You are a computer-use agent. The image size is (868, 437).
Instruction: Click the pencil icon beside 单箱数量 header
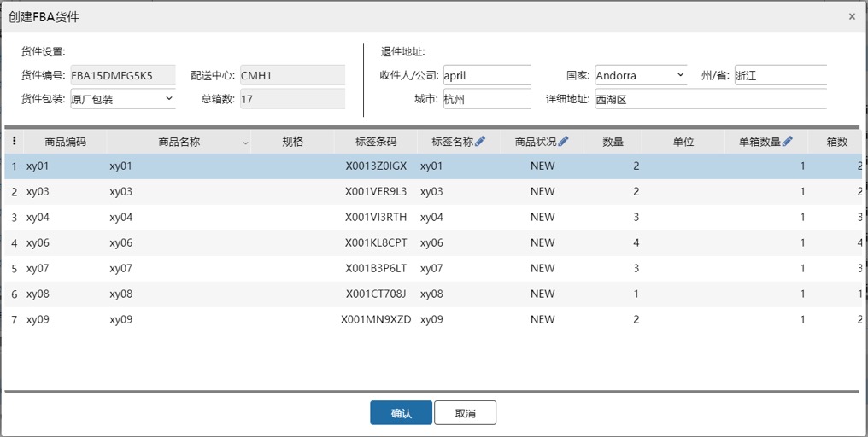[787, 142]
